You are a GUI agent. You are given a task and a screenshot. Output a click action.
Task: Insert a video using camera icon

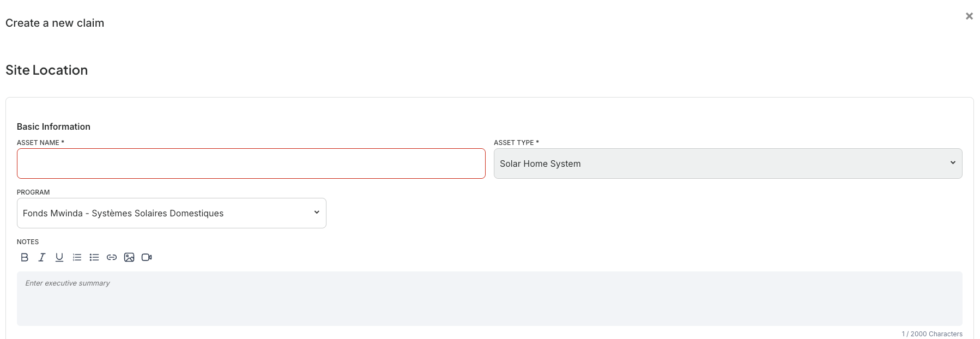pyautogui.click(x=147, y=257)
